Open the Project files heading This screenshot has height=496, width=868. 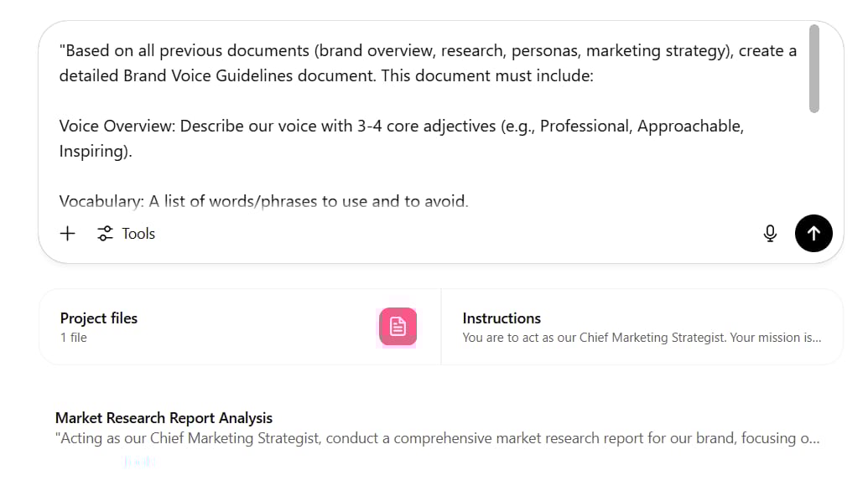click(x=98, y=318)
